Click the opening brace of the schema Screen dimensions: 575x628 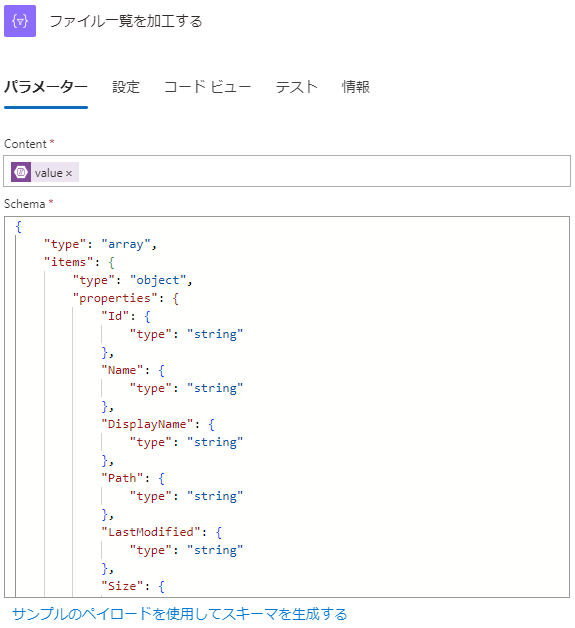(18, 227)
